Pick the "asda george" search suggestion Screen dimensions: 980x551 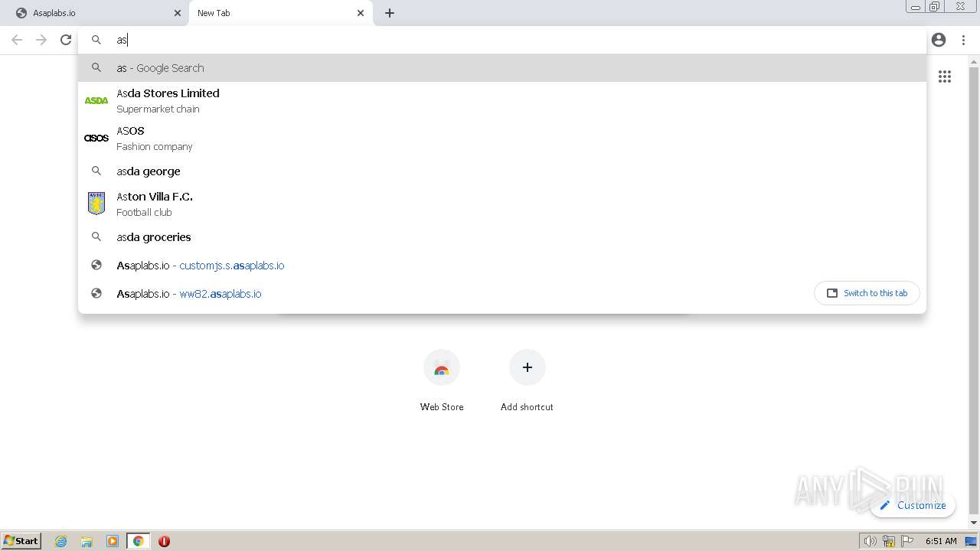click(502, 171)
